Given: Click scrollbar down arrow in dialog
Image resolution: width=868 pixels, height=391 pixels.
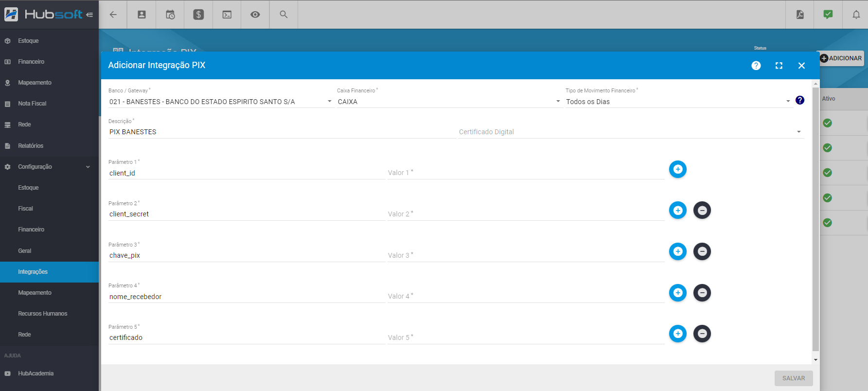Looking at the screenshot, I should pyautogui.click(x=815, y=360).
